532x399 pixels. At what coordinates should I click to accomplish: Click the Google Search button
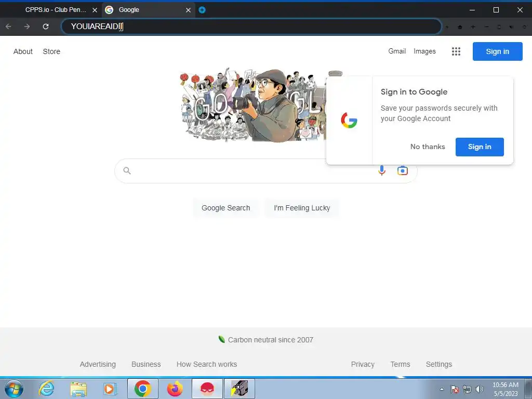226,208
